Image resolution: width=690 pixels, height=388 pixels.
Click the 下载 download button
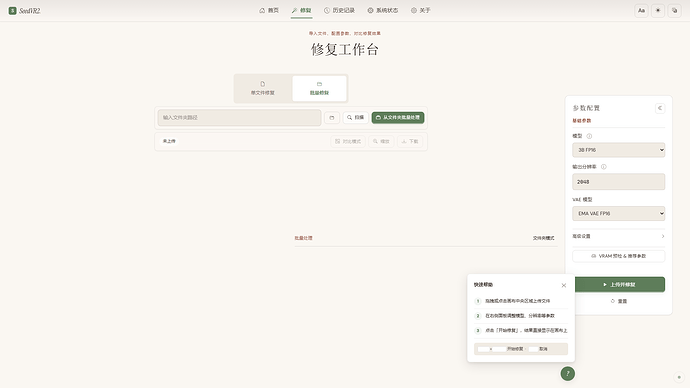[x=410, y=141]
